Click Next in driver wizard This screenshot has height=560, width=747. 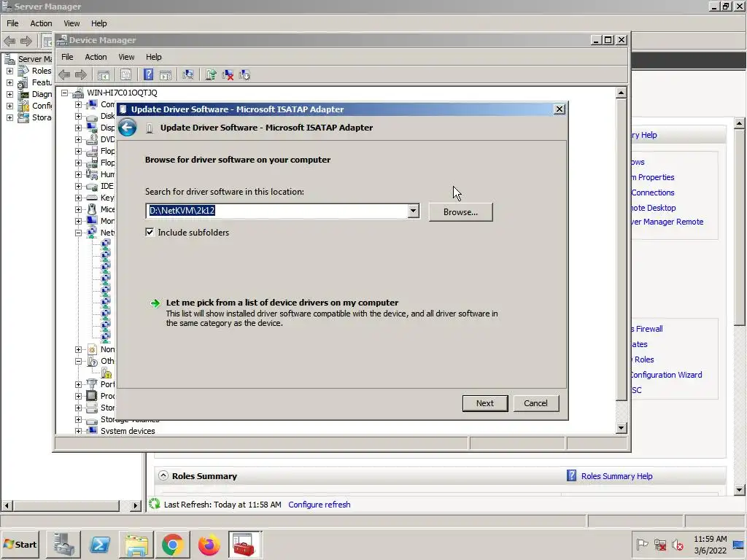tap(485, 402)
